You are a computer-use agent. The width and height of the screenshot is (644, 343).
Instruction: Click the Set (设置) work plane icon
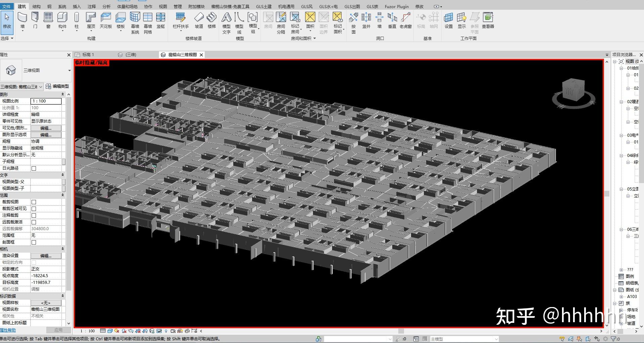click(x=449, y=20)
